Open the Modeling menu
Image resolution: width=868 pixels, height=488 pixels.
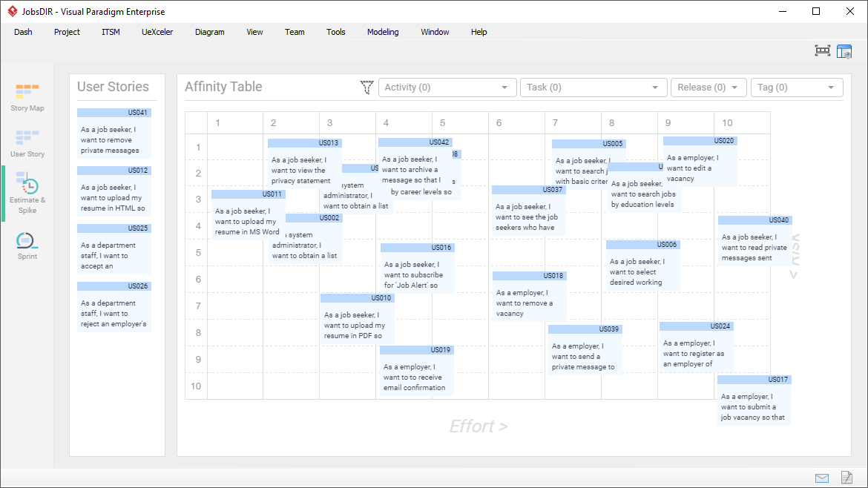383,32
